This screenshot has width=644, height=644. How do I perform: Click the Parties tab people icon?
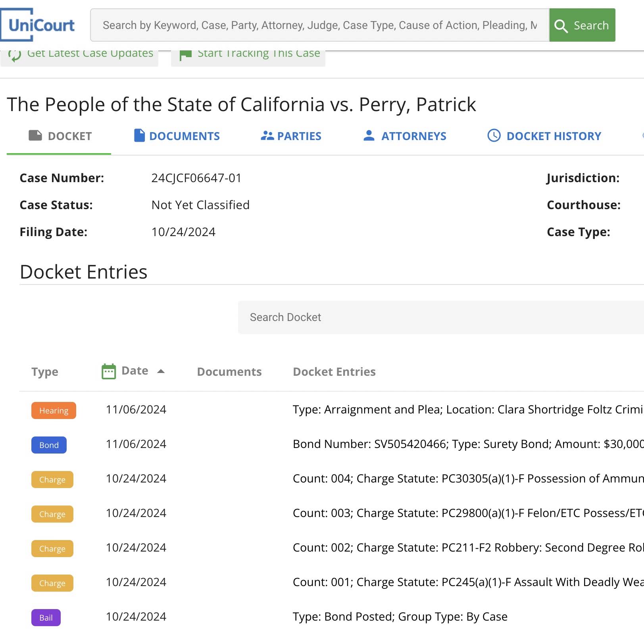pyautogui.click(x=267, y=136)
